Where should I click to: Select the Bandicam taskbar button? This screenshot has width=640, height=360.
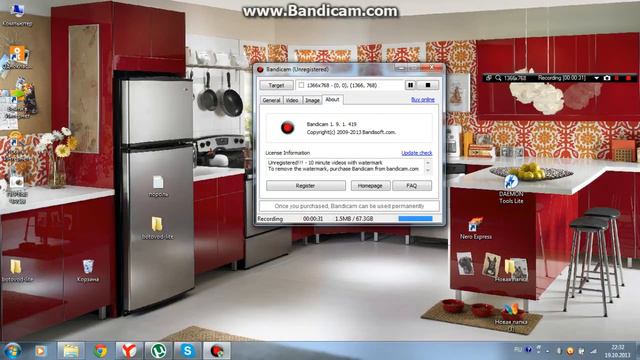coord(217,351)
